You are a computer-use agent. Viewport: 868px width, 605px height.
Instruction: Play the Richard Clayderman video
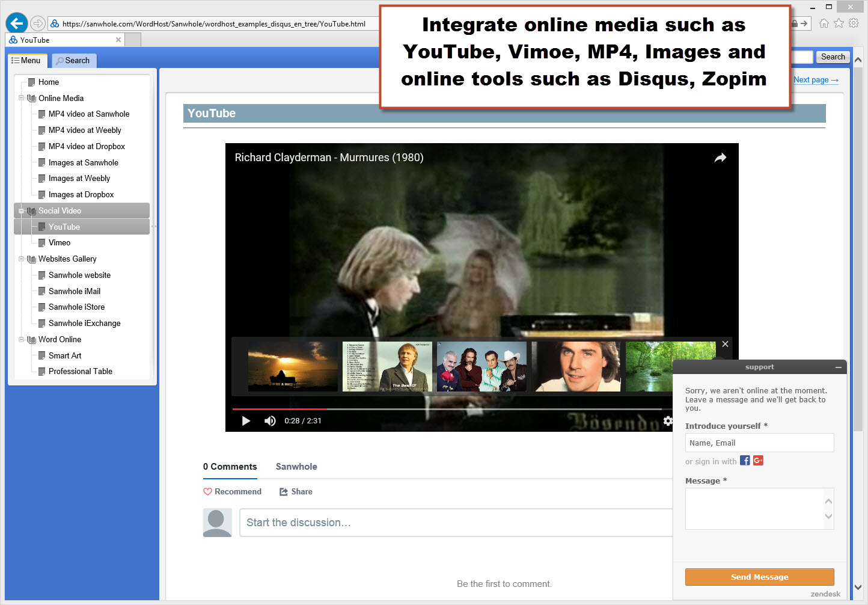click(246, 421)
